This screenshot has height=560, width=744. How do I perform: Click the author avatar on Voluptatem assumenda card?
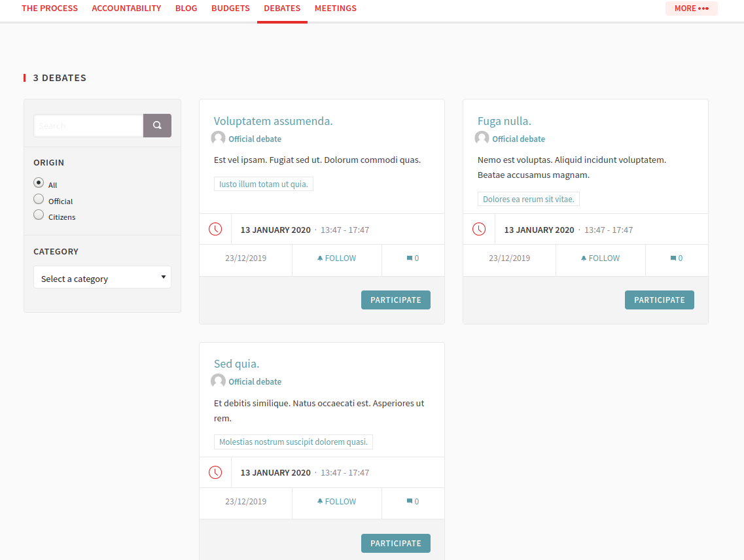coord(218,139)
